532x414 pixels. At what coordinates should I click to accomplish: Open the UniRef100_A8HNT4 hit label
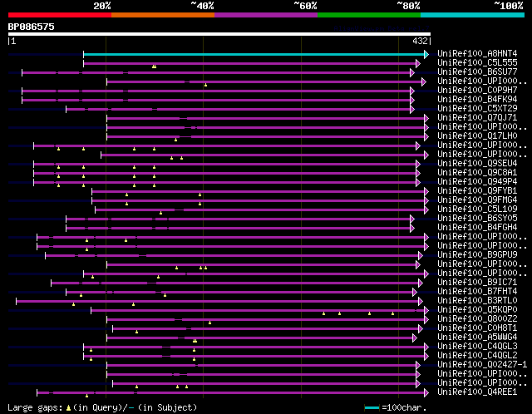coord(477,53)
